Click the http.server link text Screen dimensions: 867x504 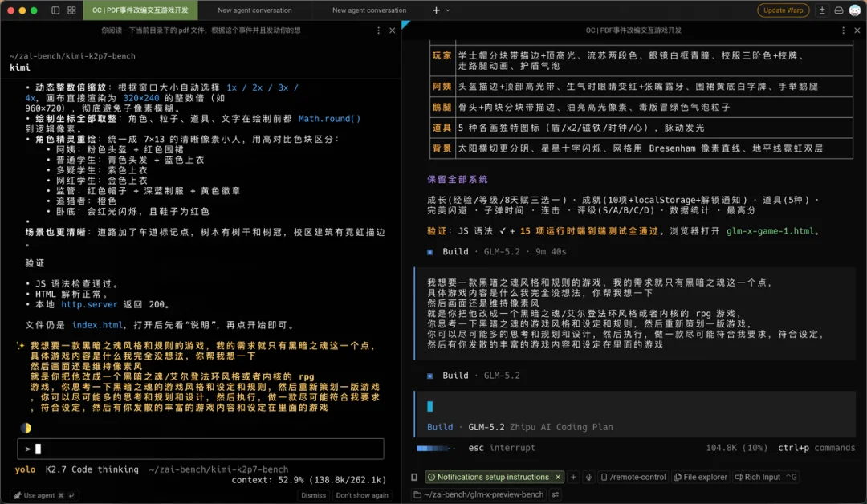[89, 304]
